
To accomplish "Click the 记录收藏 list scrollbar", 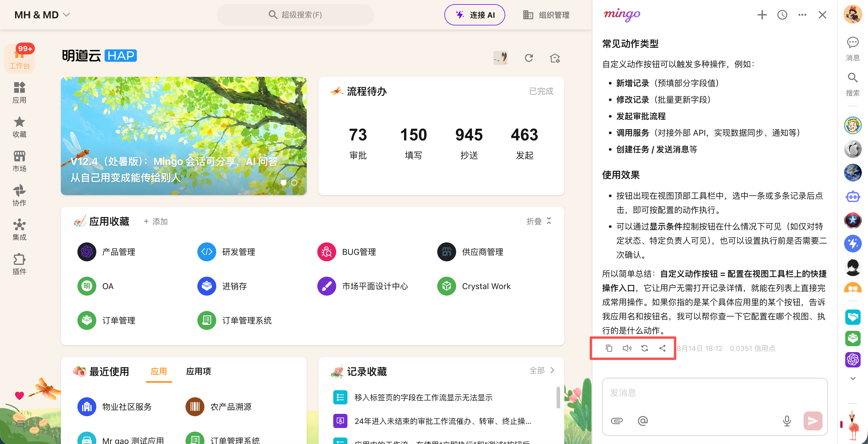I will (558, 398).
